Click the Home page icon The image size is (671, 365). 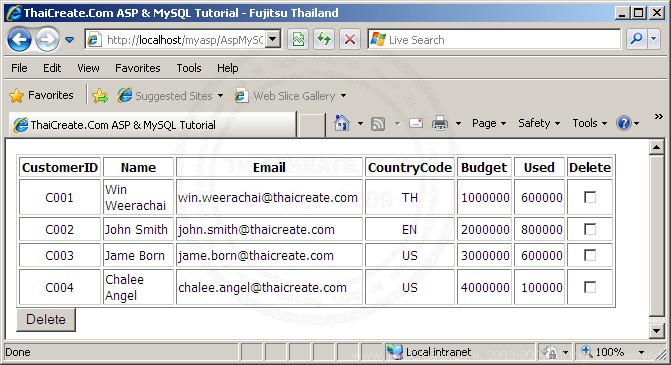[x=341, y=123]
